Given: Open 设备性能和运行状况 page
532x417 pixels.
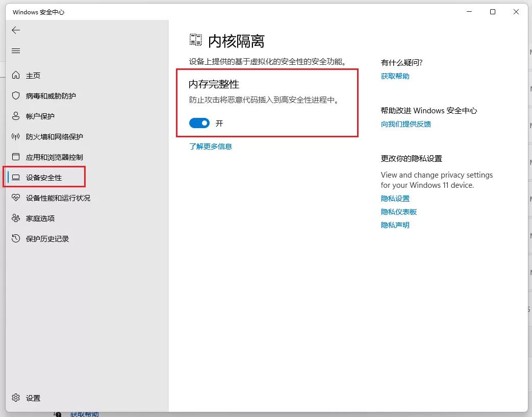Looking at the screenshot, I should (58, 198).
